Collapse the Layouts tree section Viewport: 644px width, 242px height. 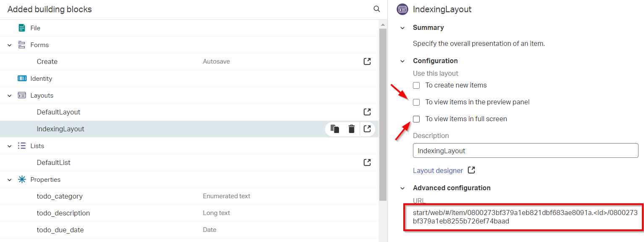pyautogui.click(x=10, y=96)
